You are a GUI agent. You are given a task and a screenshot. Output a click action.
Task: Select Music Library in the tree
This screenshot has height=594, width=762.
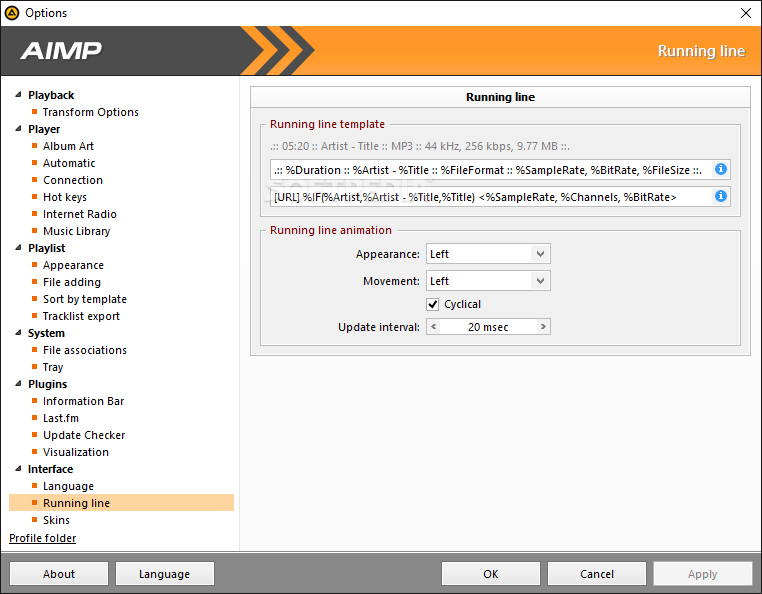coord(76,231)
